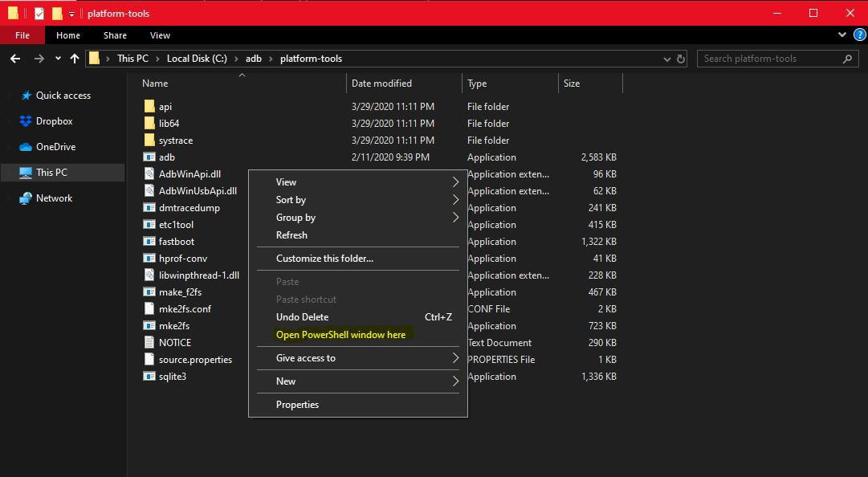Select the mke2fs application icon
The height and width of the screenshot is (477, 868).
[x=149, y=325]
